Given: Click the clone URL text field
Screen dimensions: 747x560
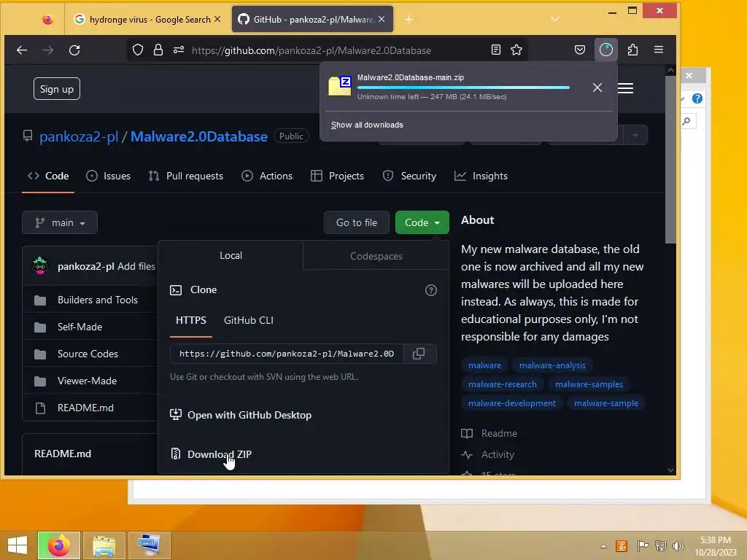Looking at the screenshot, I should click(286, 354).
